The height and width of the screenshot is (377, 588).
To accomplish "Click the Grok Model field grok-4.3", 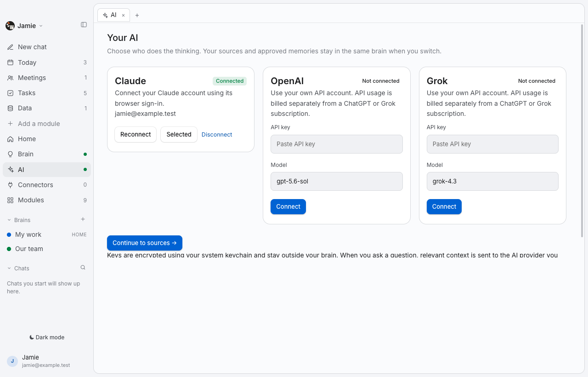I will click(x=492, y=181).
